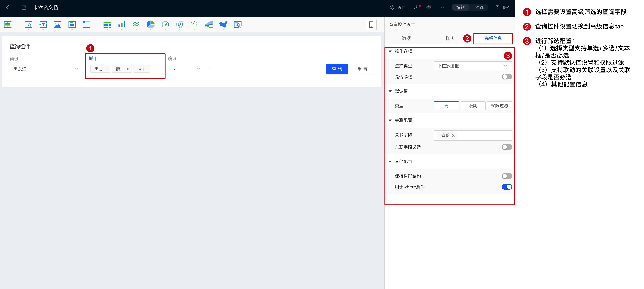Click the 未命名文档 title
644x289 pixels.
pyautogui.click(x=46, y=7)
